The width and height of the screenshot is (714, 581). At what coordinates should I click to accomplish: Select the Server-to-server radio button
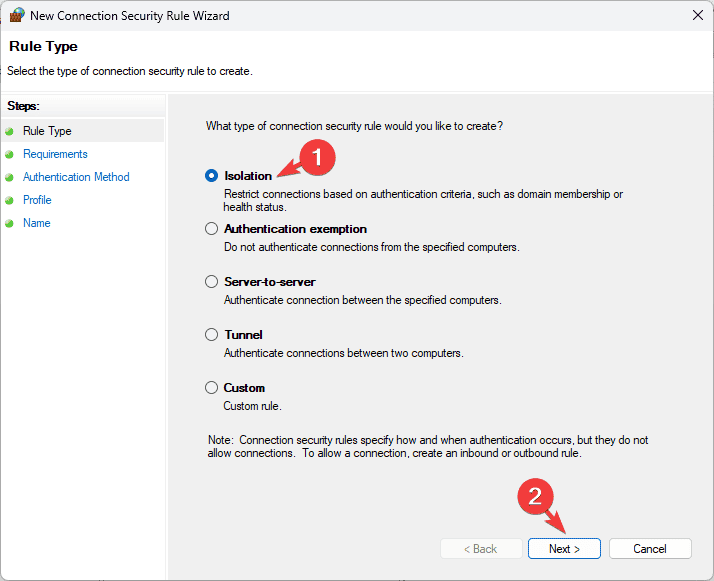[x=211, y=282]
